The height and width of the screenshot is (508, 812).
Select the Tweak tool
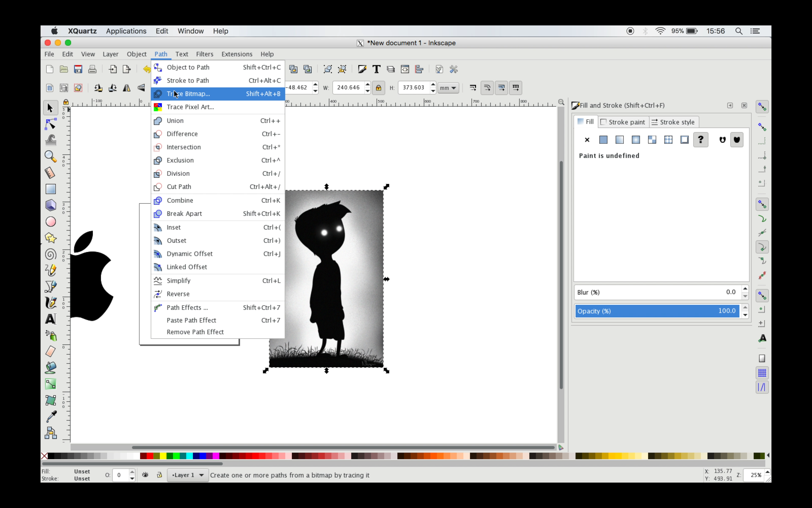click(x=50, y=140)
